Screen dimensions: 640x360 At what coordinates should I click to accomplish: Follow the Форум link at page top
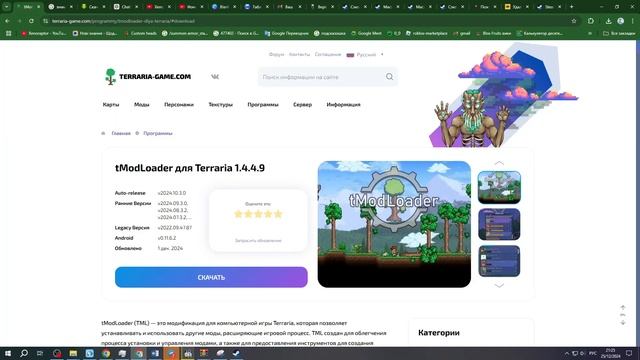276,54
